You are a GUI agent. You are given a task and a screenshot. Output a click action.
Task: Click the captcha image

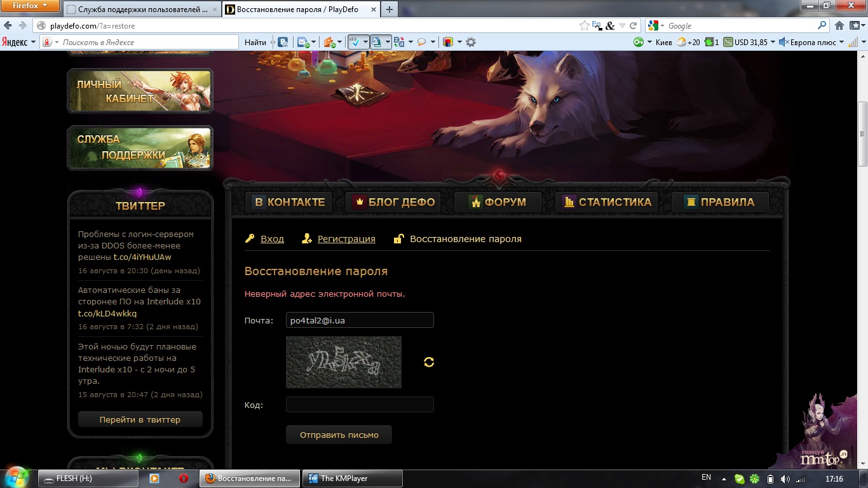(x=344, y=362)
